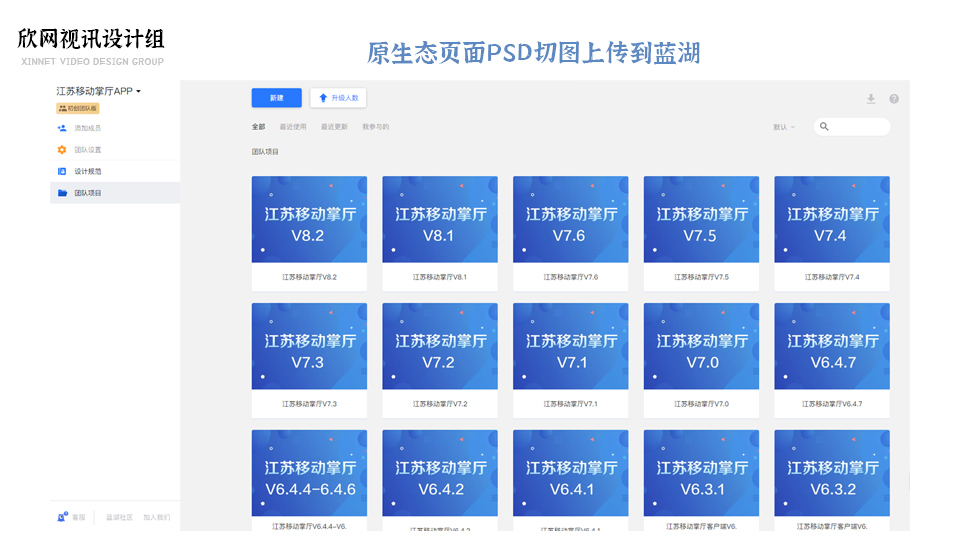The height and width of the screenshot is (540, 960).
Task: Click the customer service icon at bottom
Action: (62, 517)
